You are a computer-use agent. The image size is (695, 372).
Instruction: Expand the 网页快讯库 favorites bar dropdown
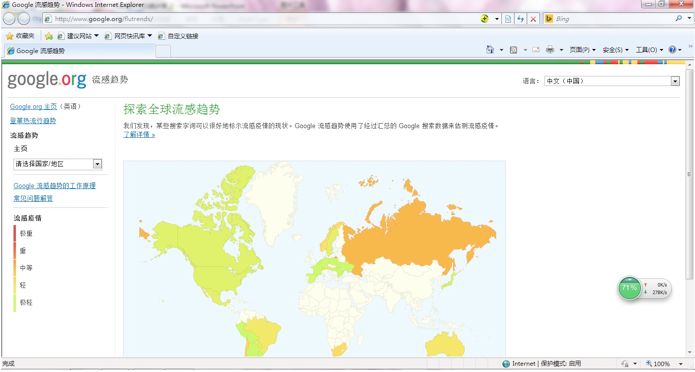pos(149,36)
